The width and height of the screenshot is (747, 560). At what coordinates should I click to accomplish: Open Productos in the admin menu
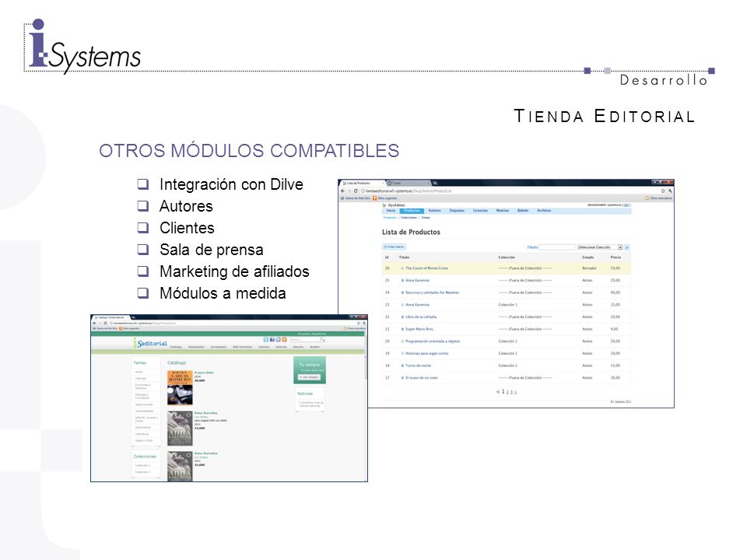click(x=412, y=211)
